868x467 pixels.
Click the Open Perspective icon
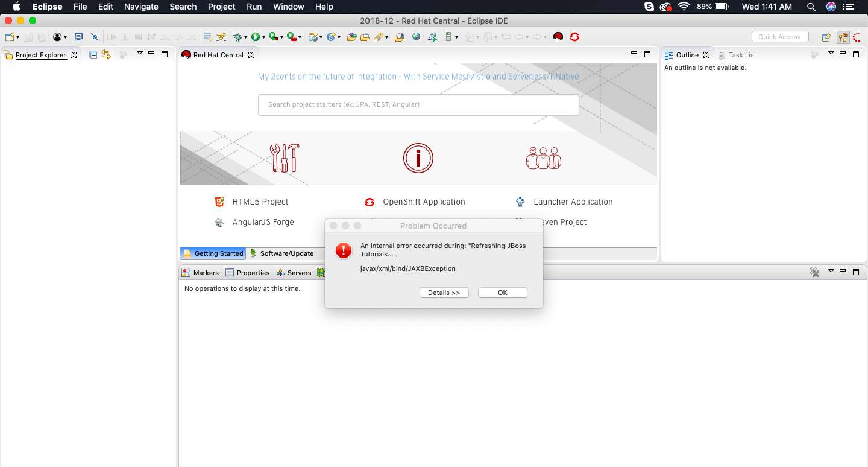click(x=826, y=37)
